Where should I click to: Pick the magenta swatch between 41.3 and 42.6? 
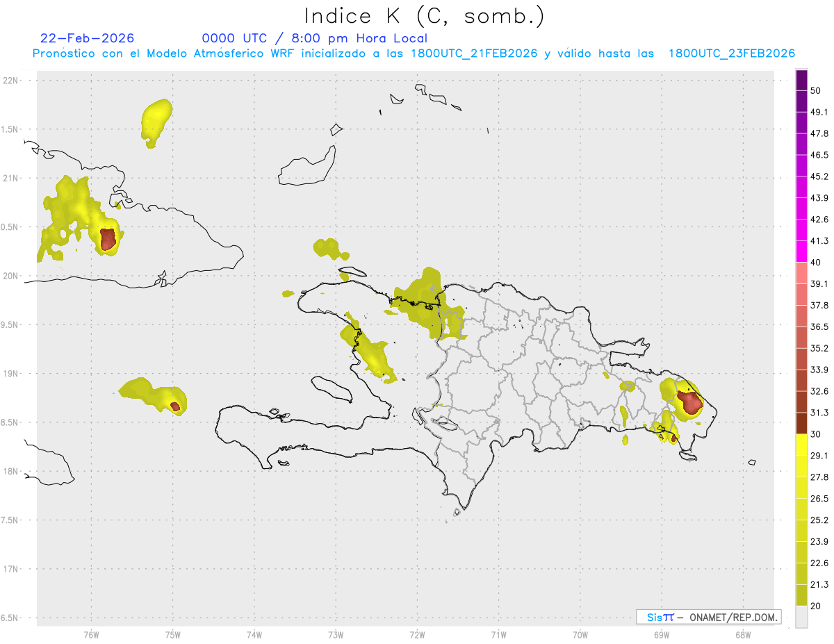[801, 230]
